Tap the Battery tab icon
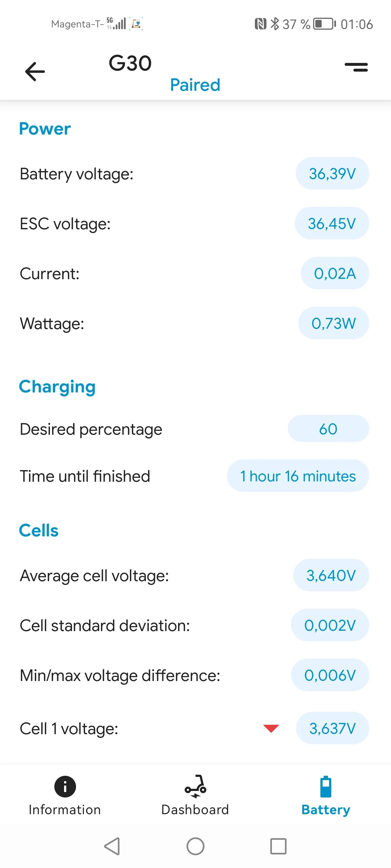Screen dimensions: 391x868 pyautogui.click(x=326, y=786)
